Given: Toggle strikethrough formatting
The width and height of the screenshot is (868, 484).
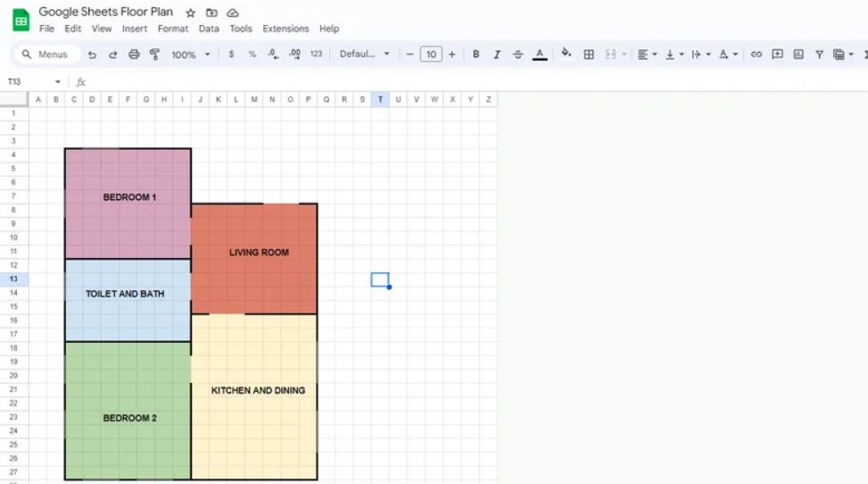Looking at the screenshot, I should (517, 54).
